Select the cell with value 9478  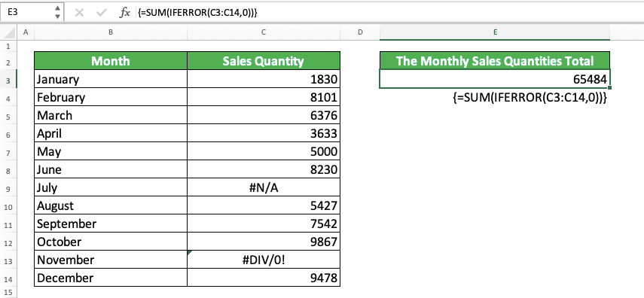[x=264, y=278]
